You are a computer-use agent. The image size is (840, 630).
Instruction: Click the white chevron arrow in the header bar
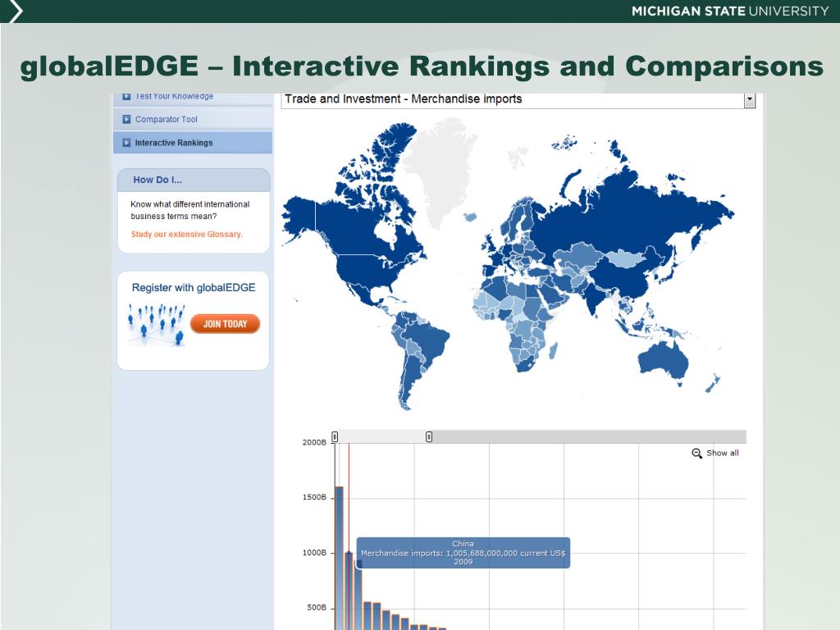[15, 11]
